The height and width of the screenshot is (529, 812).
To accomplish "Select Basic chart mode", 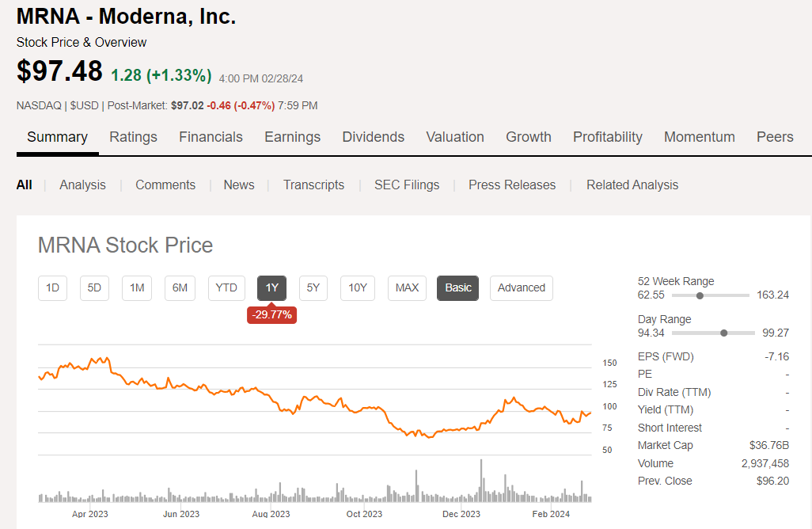I will [458, 287].
